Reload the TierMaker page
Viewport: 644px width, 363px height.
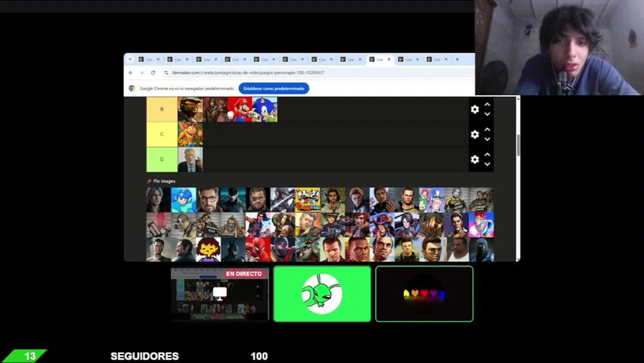point(153,73)
